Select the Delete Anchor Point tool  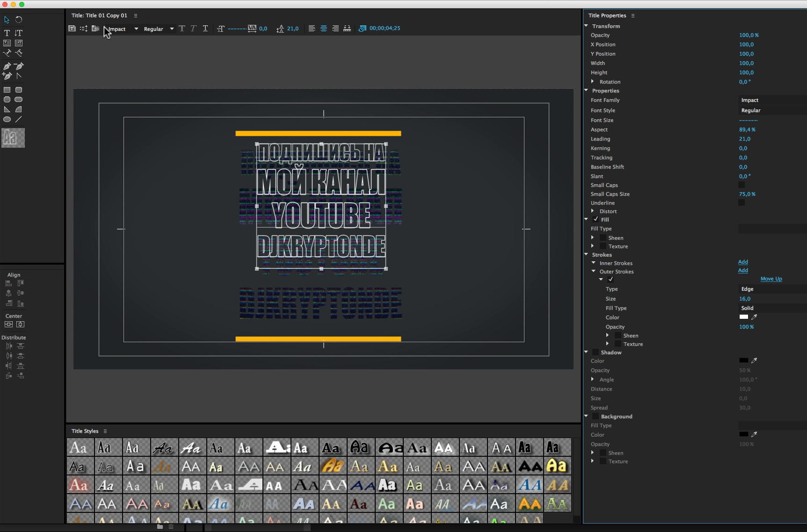point(19,66)
